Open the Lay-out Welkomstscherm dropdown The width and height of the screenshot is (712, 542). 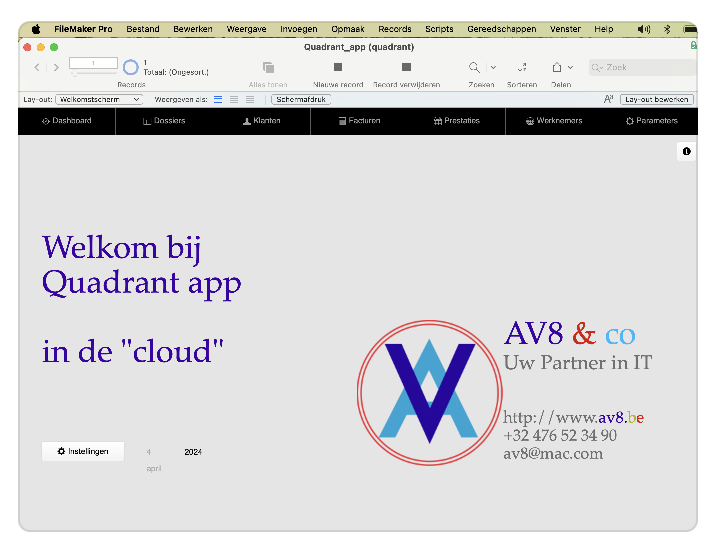click(99, 99)
